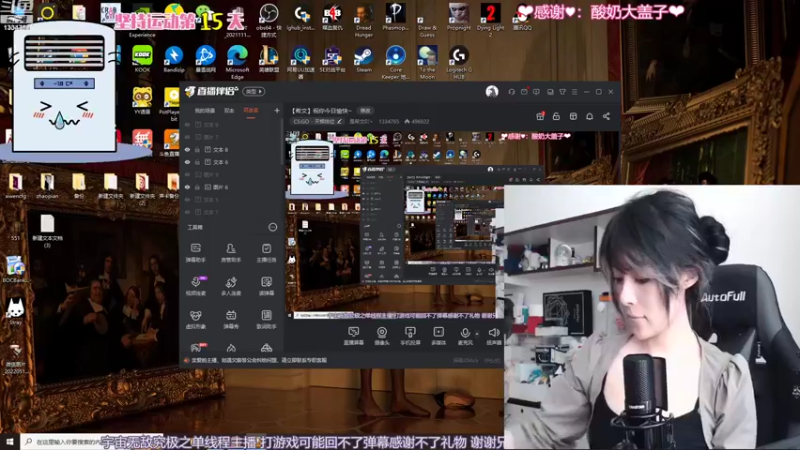800x450 pixels.
Task: Add 多媒体 media source
Action: tap(438, 336)
